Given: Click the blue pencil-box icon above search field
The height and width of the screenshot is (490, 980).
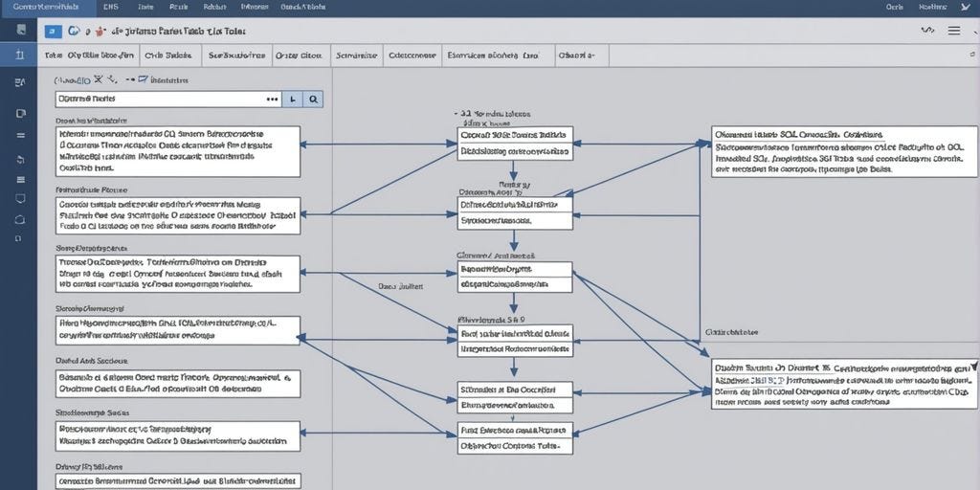Looking at the screenshot, I should point(143,79).
